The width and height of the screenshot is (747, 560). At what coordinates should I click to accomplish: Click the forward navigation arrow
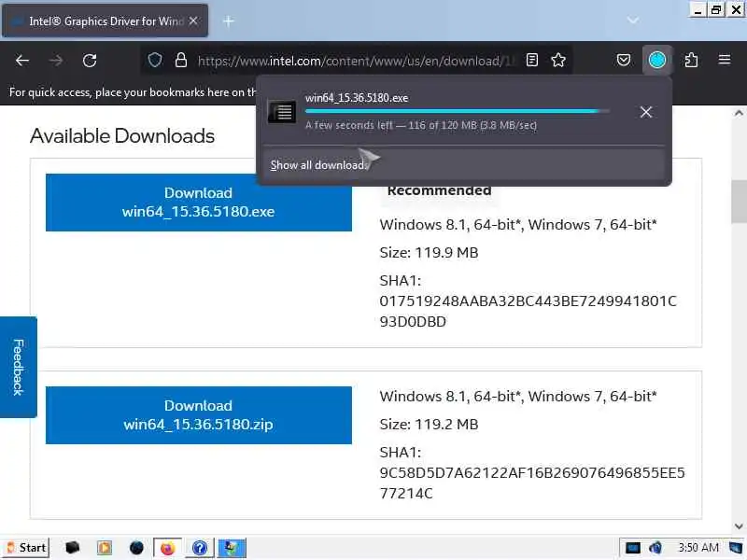click(56, 61)
